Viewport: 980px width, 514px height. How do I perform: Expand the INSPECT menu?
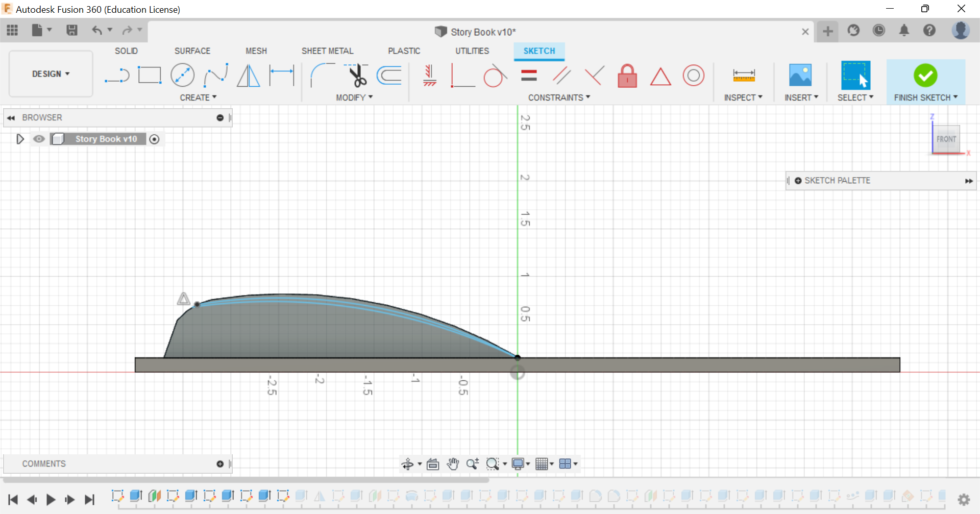click(x=743, y=97)
